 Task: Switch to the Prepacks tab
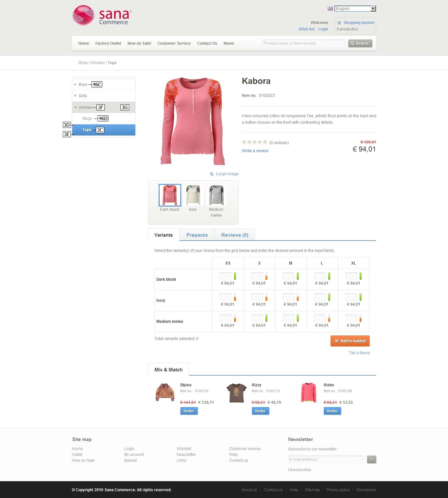coord(197,235)
